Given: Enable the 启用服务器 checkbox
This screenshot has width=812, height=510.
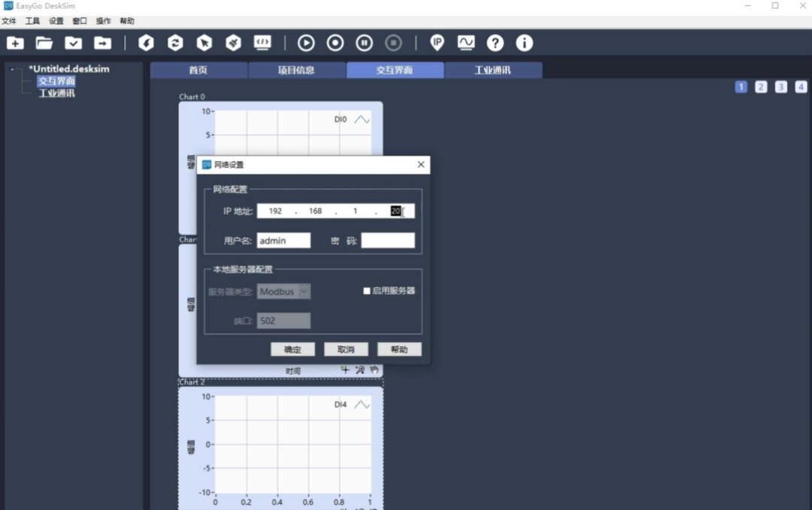Looking at the screenshot, I should (x=367, y=291).
